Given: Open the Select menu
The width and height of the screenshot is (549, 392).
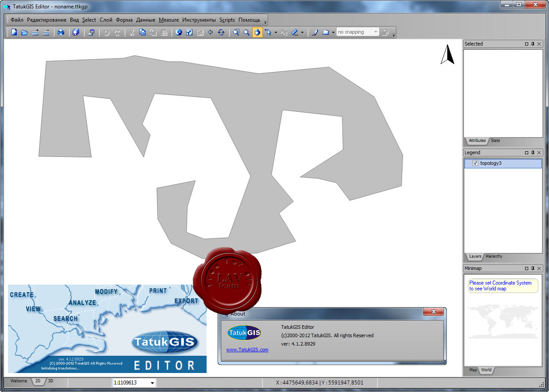Looking at the screenshot, I should pos(89,20).
